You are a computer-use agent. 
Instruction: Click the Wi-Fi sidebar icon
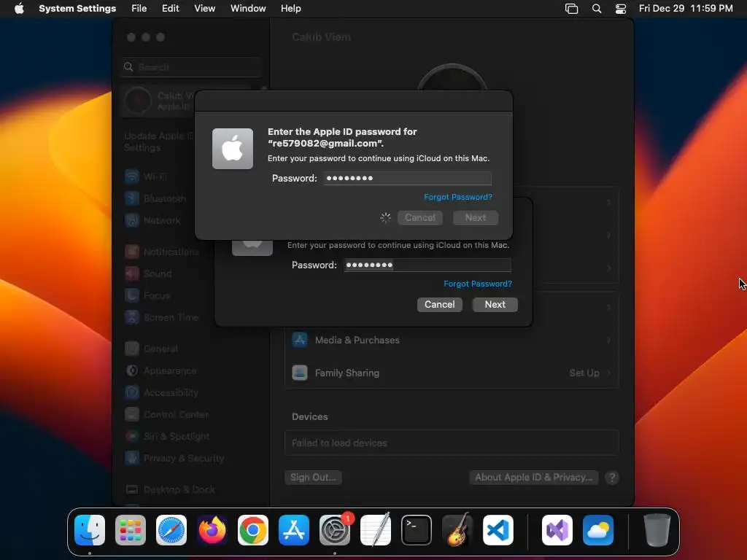click(132, 176)
